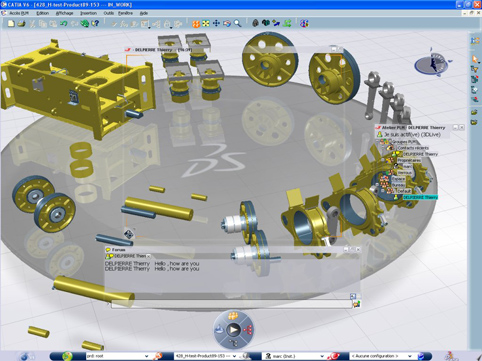The height and width of the screenshot is (361, 482).
Task: Click the green Undo arrow icon
Action: (x=63, y=23)
